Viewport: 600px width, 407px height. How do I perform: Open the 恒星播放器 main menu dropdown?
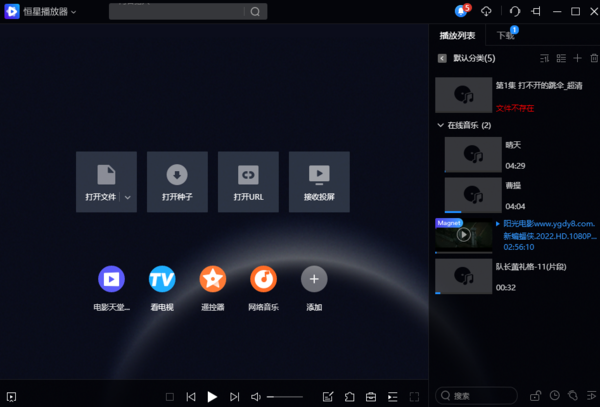click(74, 12)
